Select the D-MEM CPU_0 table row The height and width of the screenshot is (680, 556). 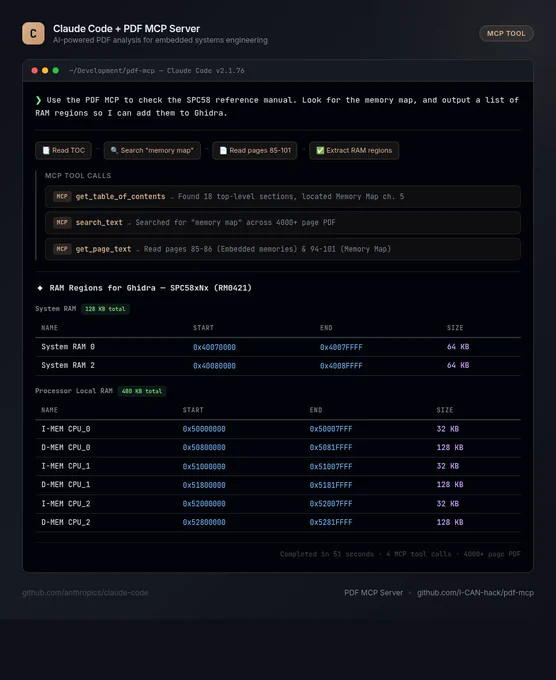click(278, 448)
